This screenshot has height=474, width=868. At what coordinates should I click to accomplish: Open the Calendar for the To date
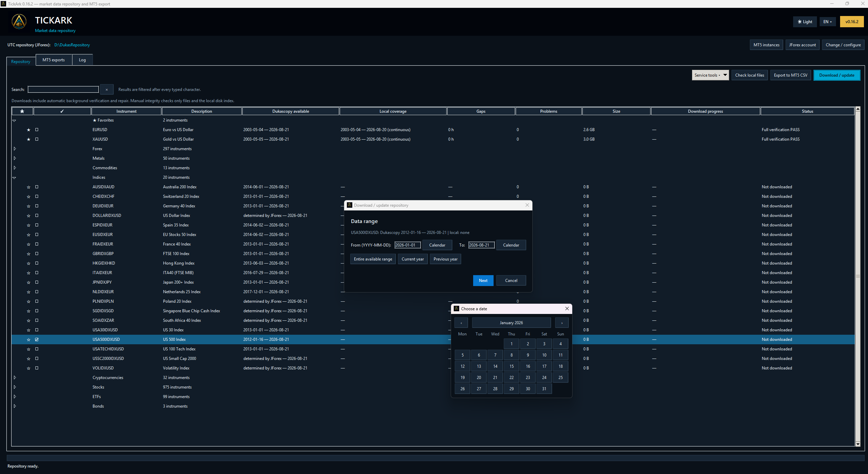coord(511,245)
